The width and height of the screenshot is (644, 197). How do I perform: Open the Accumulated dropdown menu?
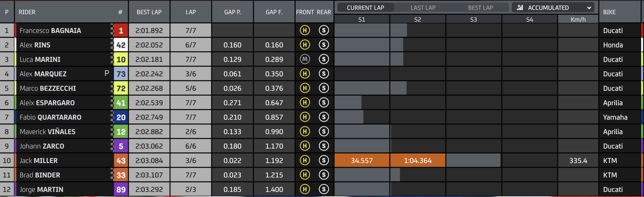pos(553,7)
